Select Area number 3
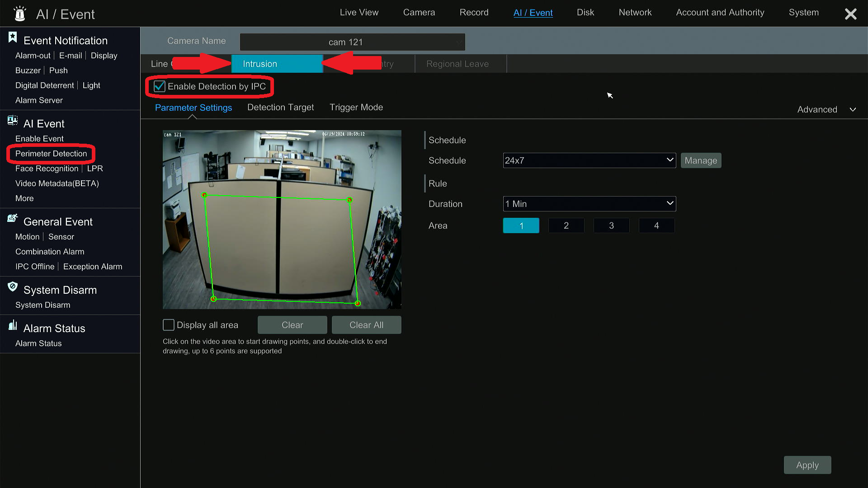The width and height of the screenshot is (868, 488). pyautogui.click(x=611, y=225)
